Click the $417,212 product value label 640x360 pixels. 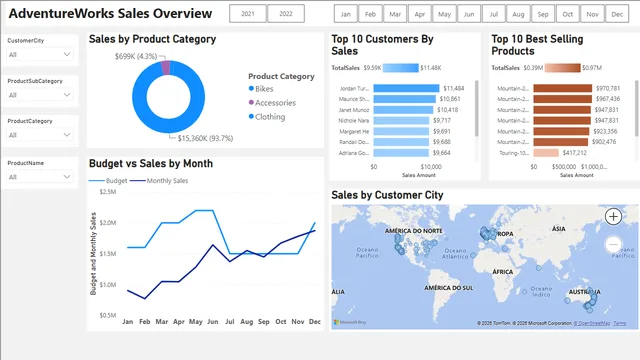[x=574, y=153]
